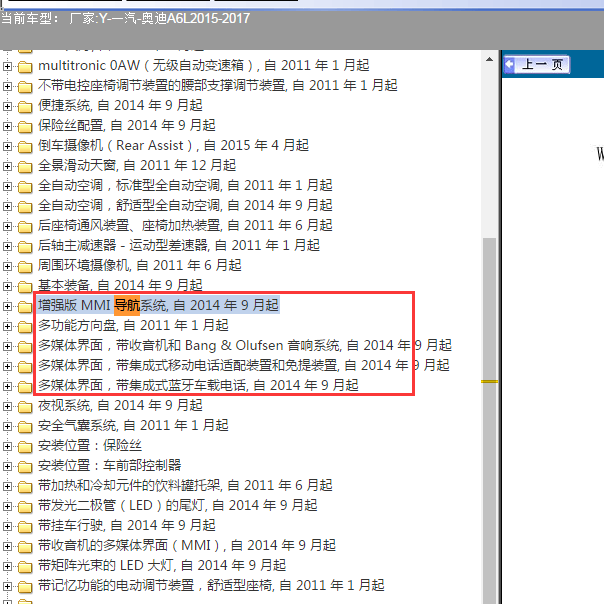
Task: Click folder icon of 保险丝配置 row
Action: (x=25, y=126)
